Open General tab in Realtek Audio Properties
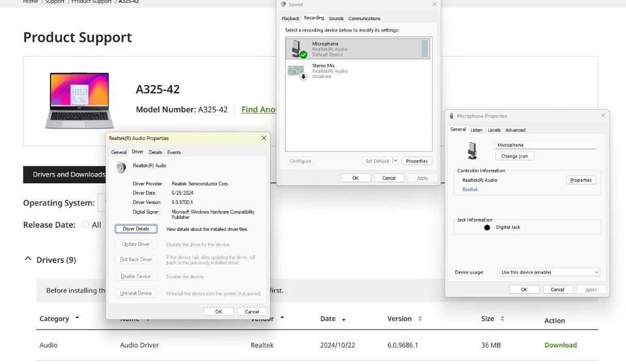 pyautogui.click(x=119, y=152)
